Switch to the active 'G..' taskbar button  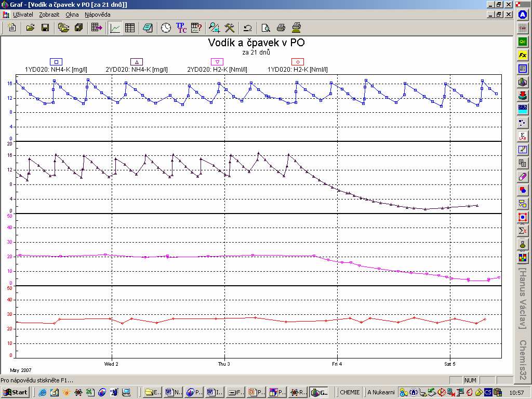320,393
